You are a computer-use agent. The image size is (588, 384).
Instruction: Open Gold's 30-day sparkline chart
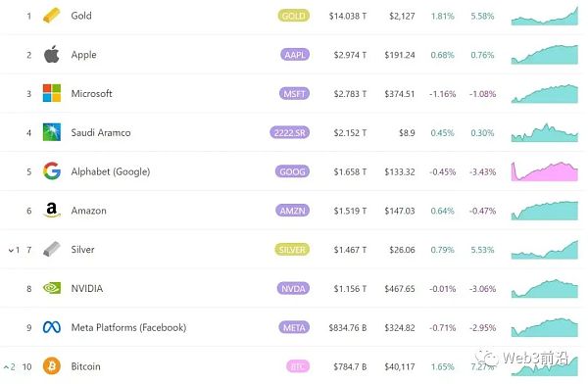pos(545,16)
